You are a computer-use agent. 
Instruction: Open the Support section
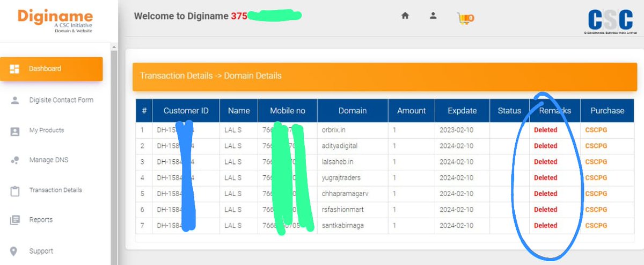click(x=41, y=251)
